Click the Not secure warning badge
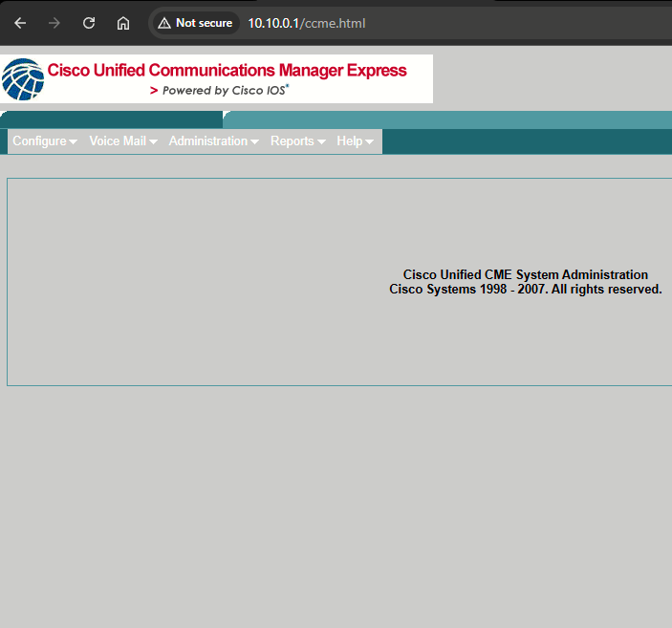672x628 pixels. (195, 23)
